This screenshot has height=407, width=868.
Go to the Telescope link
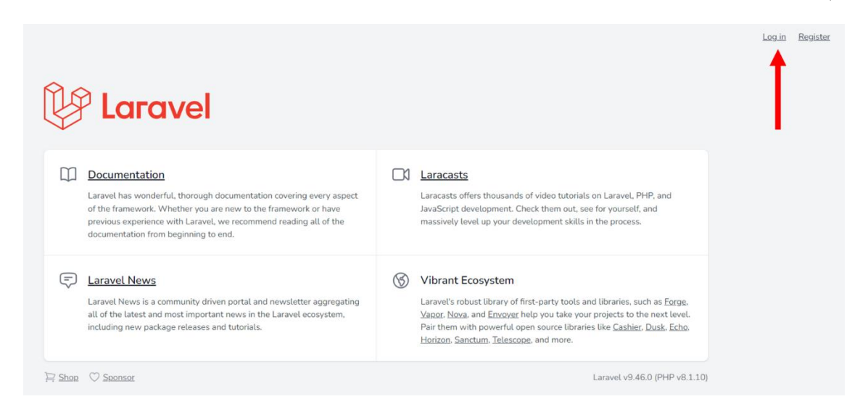512,340
